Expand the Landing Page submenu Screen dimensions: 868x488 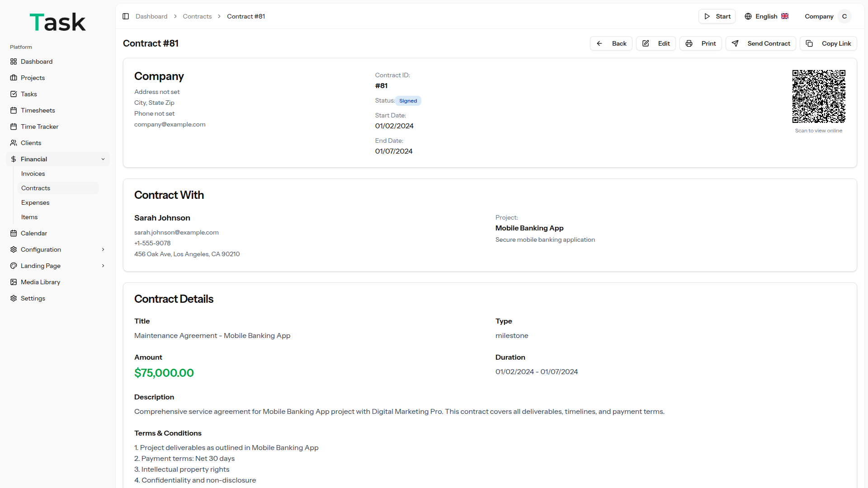(x=103, y=266)
